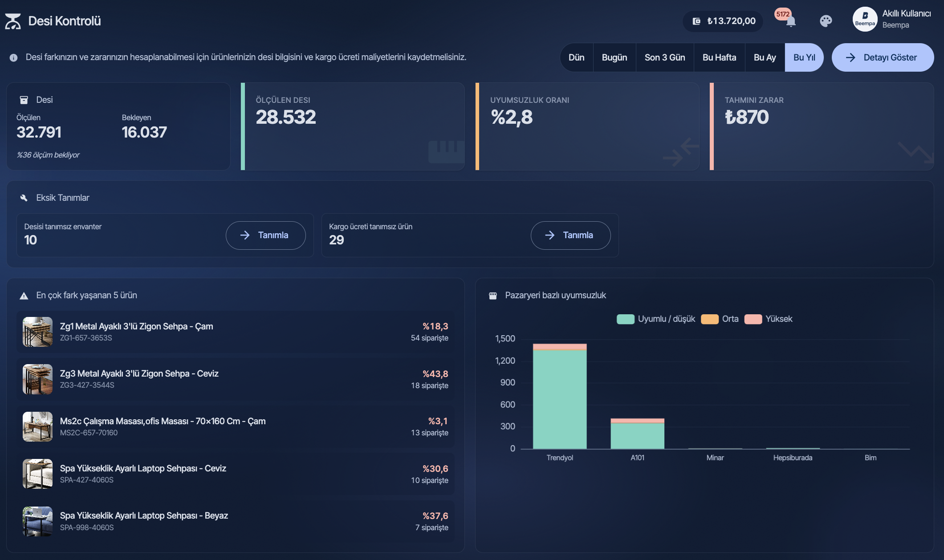Viewport: 944px width, 560px height.
Task: Open the theme palette icon
Action: click(x=826, y=21)
